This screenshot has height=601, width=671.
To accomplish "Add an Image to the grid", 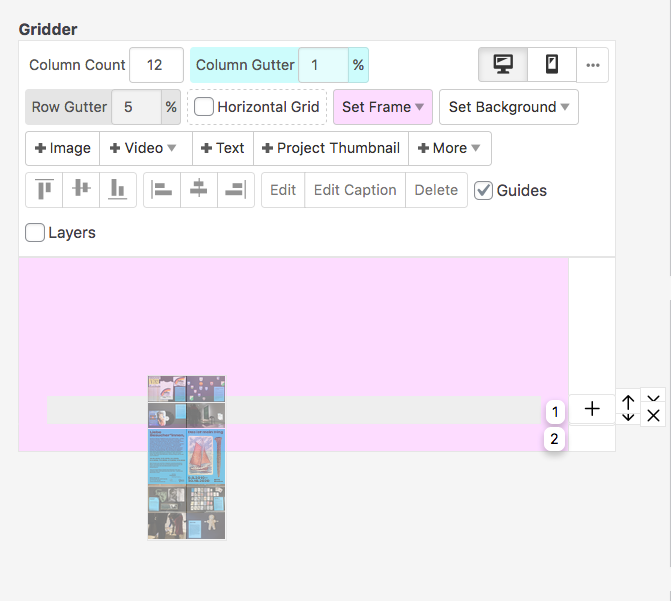I will 62,148.
